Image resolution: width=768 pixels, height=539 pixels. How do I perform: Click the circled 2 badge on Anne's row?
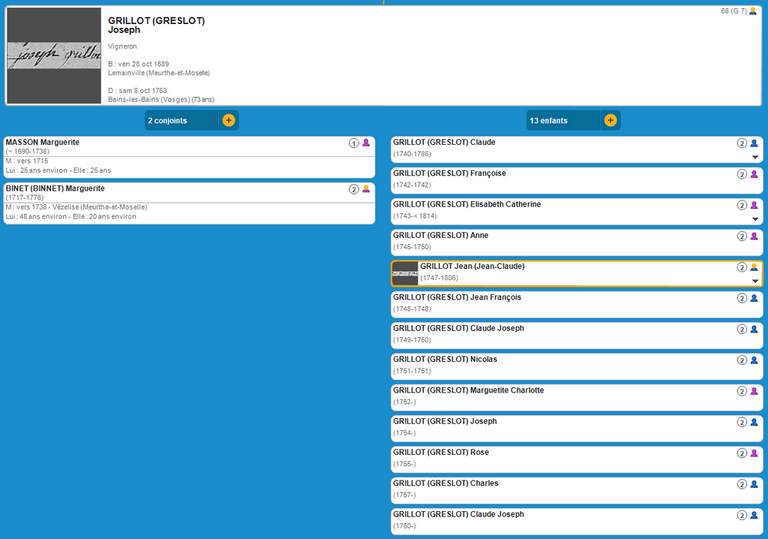742,236
